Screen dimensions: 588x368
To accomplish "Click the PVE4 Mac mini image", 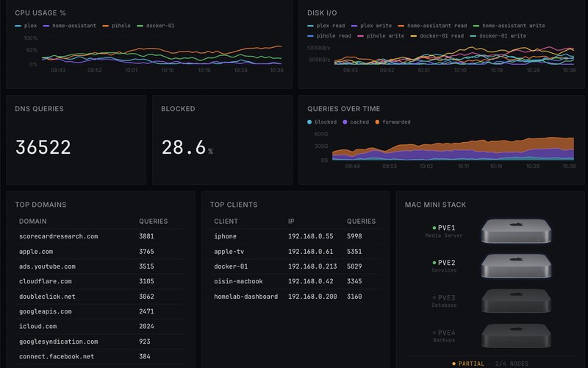I will coord(517,336).
